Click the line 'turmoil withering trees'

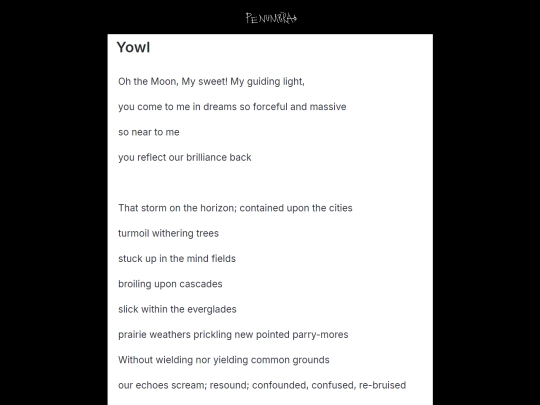click(x=168, y=233)
